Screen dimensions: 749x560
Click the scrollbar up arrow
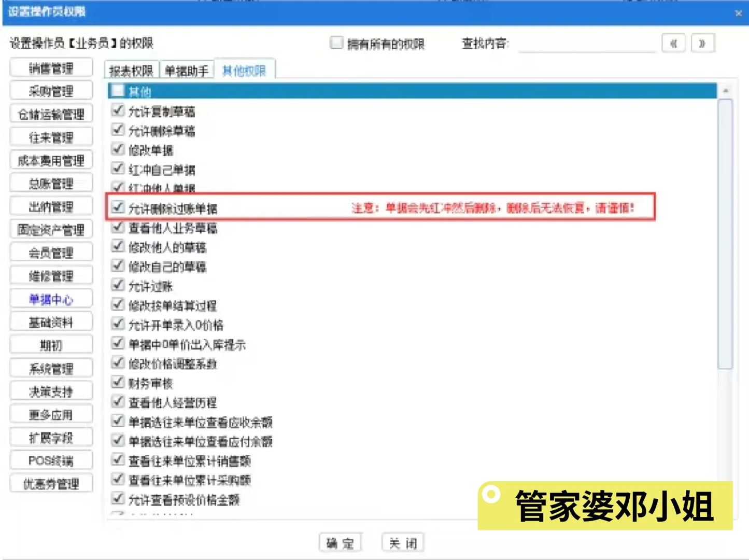(725, 89)
